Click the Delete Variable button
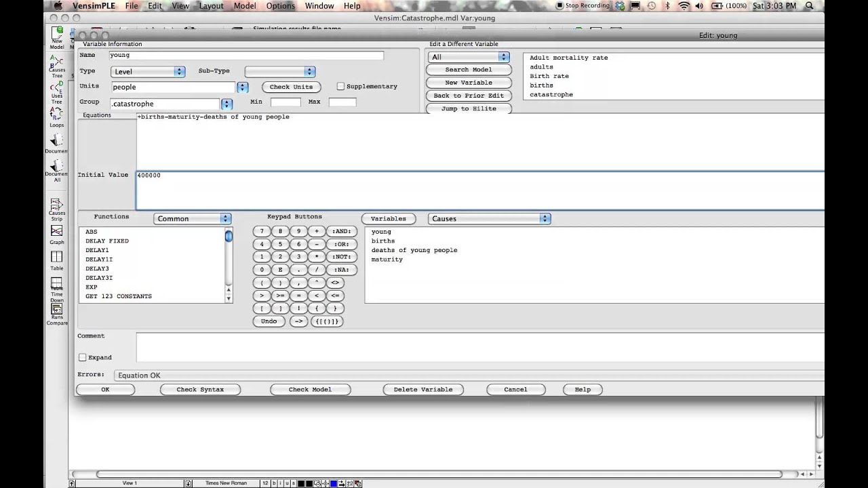This screenshot has width=868, height=488. 423,389
